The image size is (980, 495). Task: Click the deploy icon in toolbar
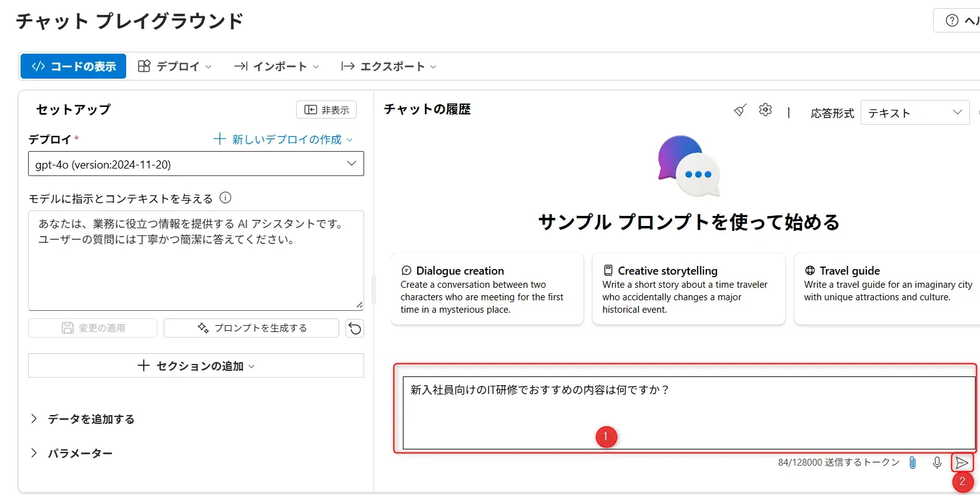tap(144, 66)
